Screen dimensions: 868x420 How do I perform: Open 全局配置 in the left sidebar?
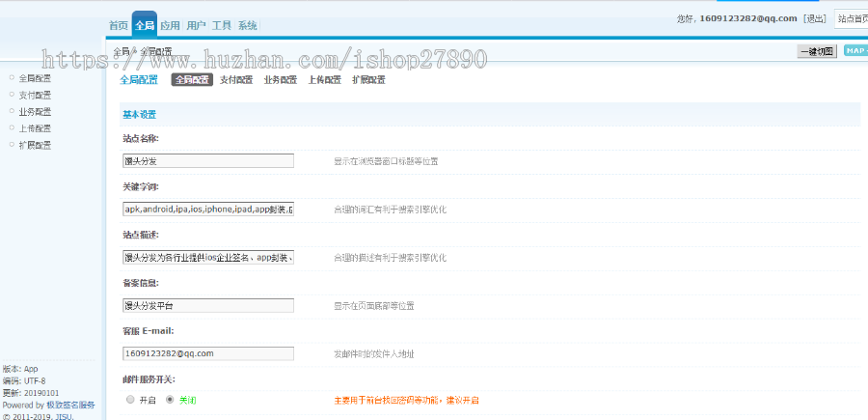pyautogui.click(x=35, y=78)
